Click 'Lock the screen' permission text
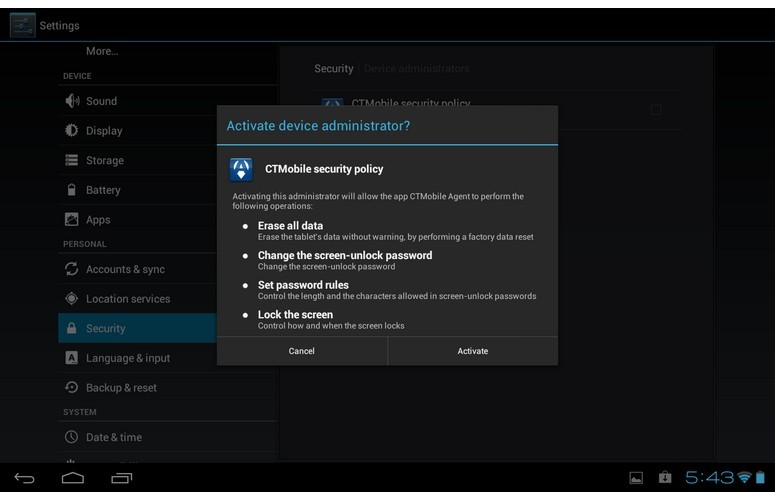Viewport: 775px width, 500px height. coord(295,315)
